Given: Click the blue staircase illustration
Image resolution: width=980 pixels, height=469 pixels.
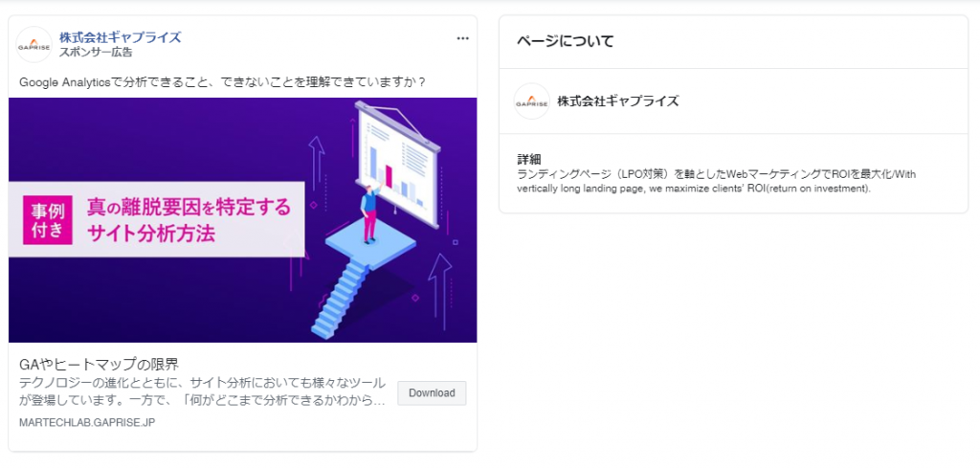Looking at the screenshot, I should 343,299.
